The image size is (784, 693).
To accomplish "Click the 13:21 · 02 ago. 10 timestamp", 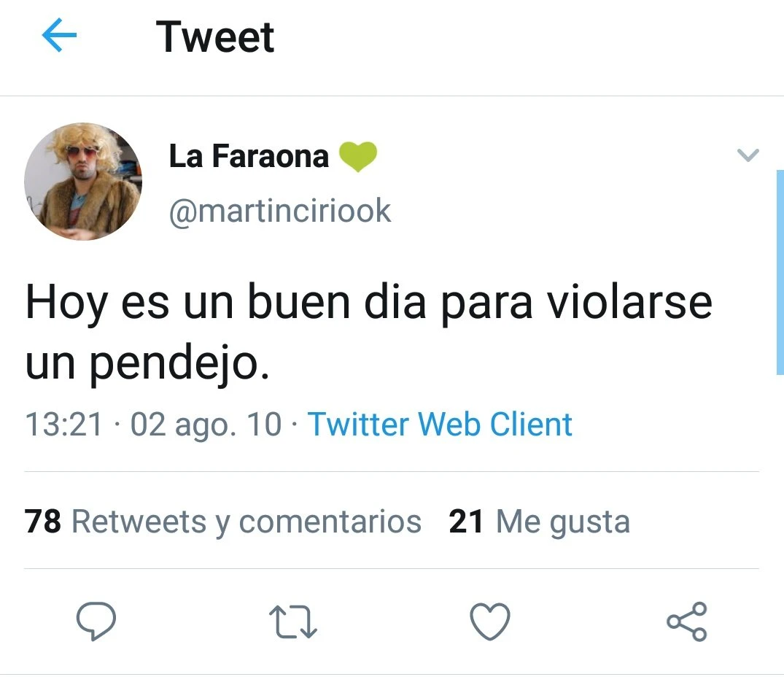I will (x=153, y=425).
